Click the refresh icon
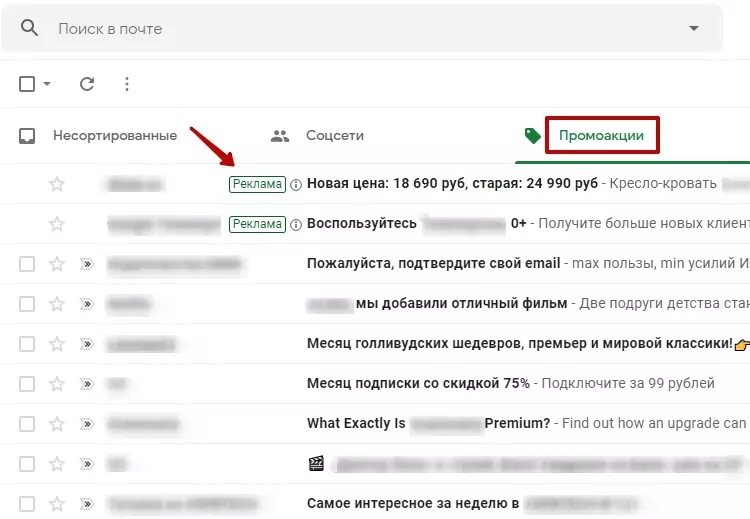Screen dimensions: 750x519 point(87,84)
